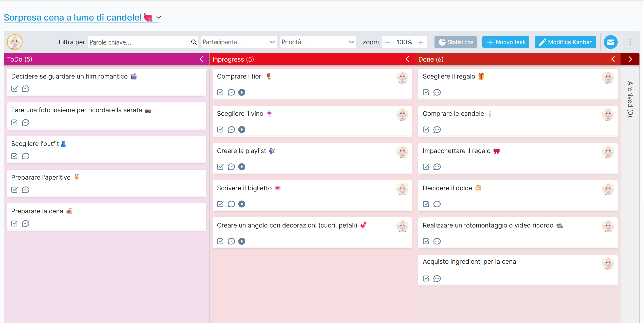
Task: Open comments on "Comprare i fiori" card
Action: 231,92
